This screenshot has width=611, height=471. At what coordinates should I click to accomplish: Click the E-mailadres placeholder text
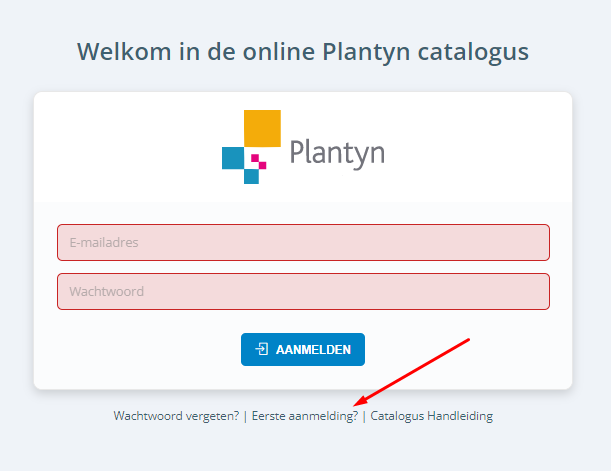(x=104, y=242)
